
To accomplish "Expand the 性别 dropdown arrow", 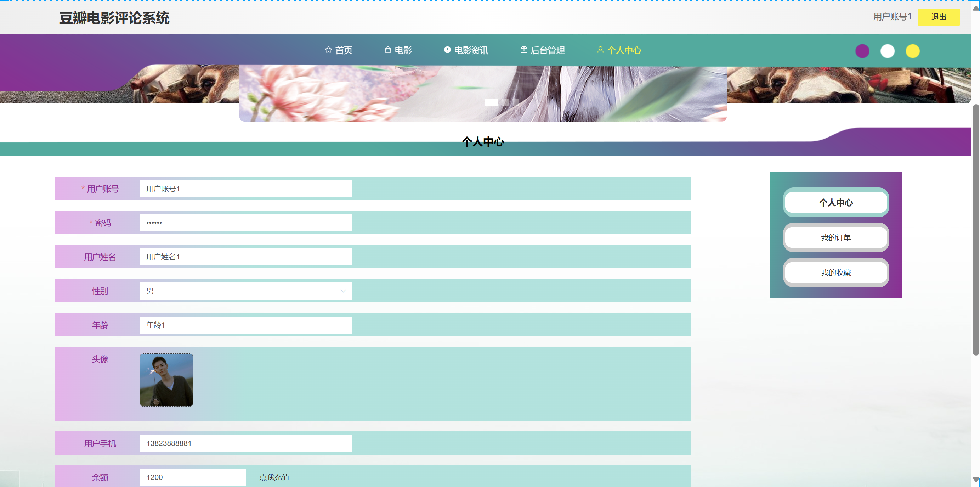I will (343, 291).
